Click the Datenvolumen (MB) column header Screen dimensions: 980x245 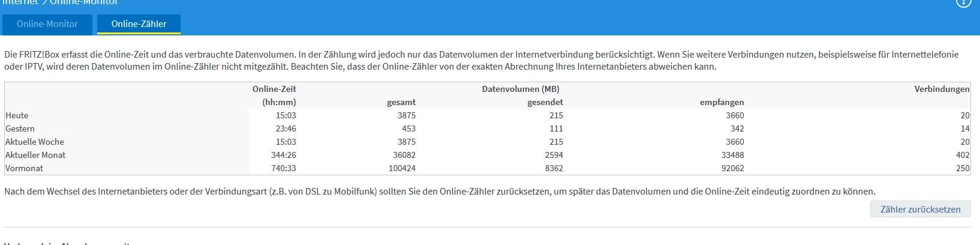tap(520, 89)
